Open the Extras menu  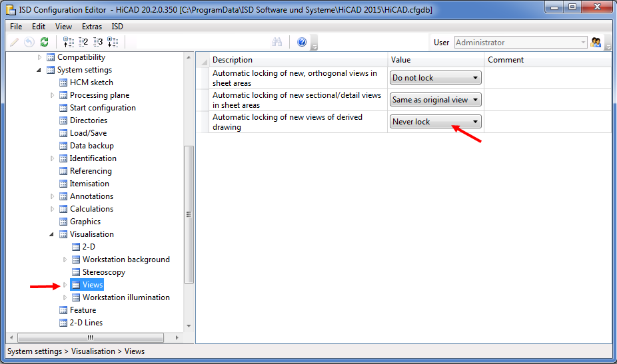[92, 27]
